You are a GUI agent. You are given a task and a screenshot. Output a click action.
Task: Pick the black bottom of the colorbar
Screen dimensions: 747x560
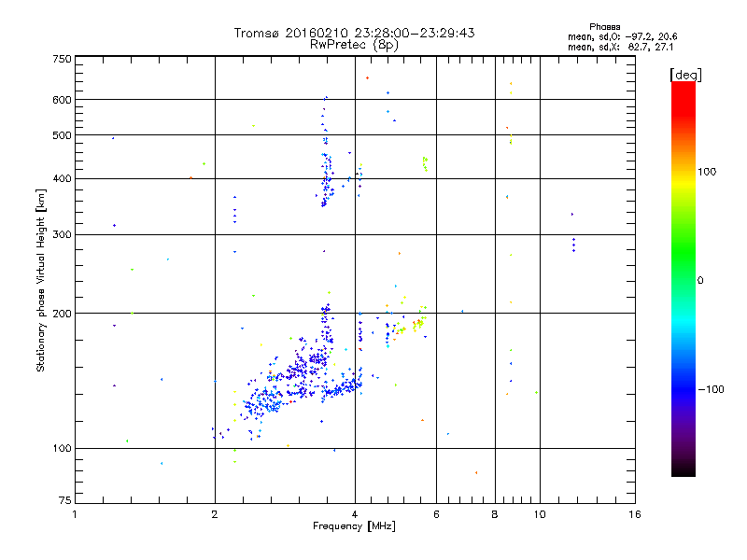[x=684, y=469]
